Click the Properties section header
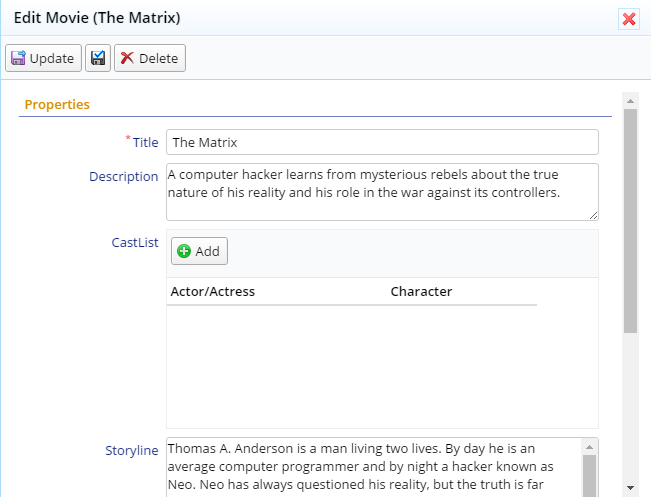This screenshot has height=497, width=651. [x=57, y=104]
